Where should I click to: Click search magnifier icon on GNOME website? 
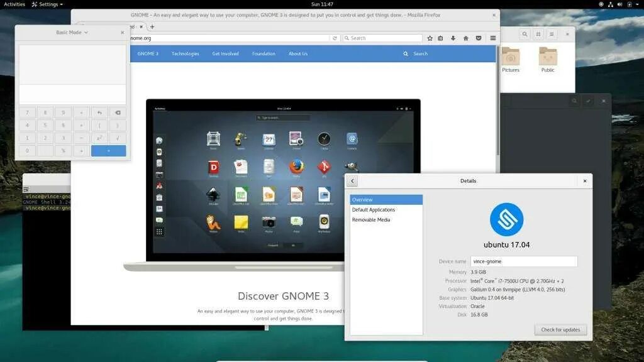pos(406,54)
